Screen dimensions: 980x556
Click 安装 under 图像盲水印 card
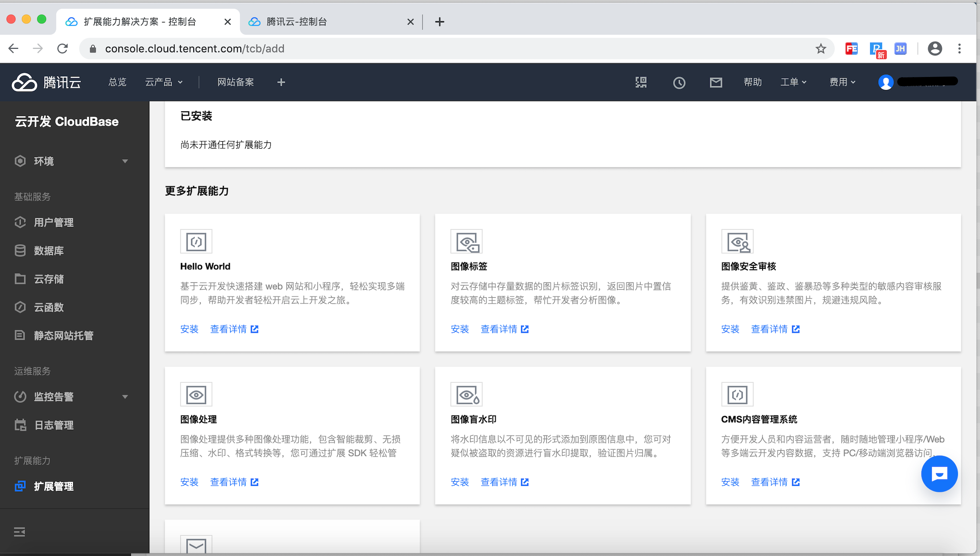[x=460, y=482]
